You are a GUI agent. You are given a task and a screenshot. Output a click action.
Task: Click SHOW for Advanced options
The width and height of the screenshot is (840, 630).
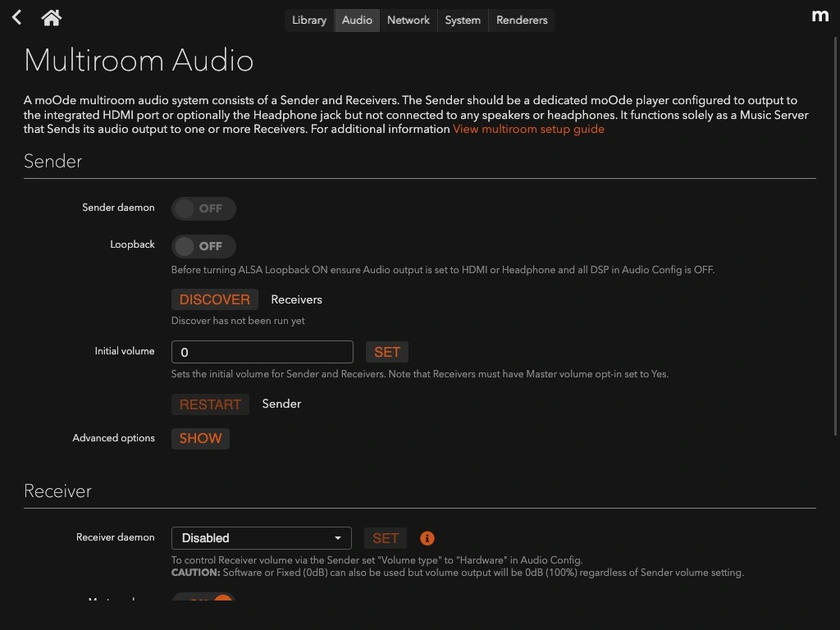(x=200, y=438)
